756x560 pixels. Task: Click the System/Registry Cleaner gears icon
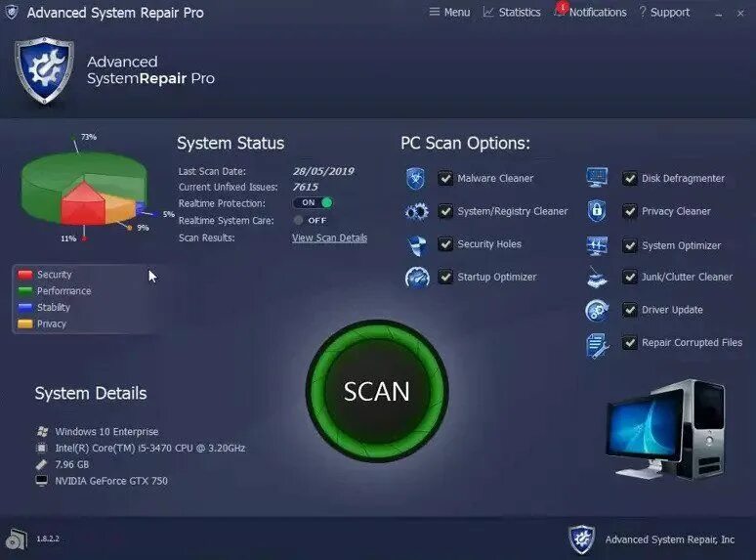[416, 211]
